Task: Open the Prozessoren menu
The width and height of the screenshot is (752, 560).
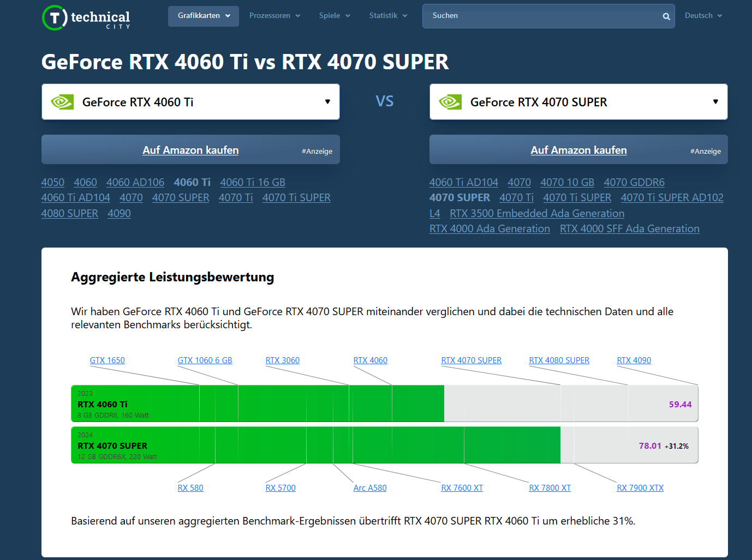Action: (x=274, y=16)
